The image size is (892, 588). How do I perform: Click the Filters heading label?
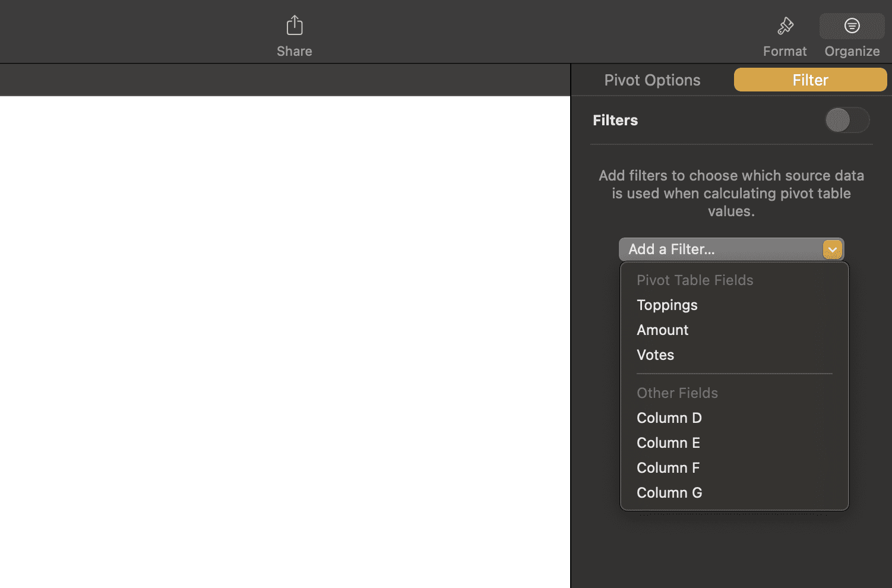pyautogui.click(x=615, y=120)
